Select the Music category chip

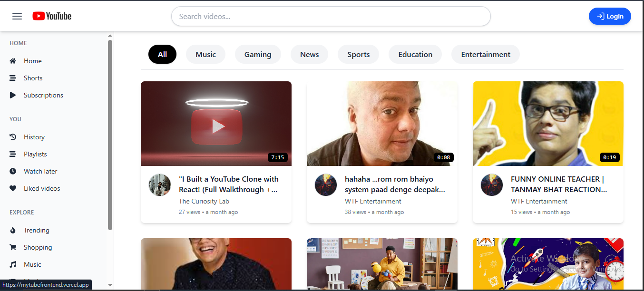tap(205, 54)
